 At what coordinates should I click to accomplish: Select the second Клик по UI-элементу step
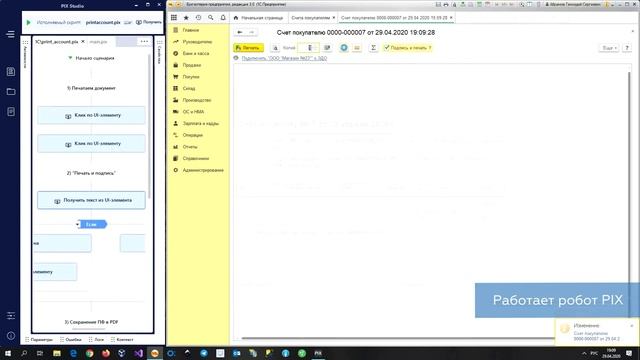(91, 144)
